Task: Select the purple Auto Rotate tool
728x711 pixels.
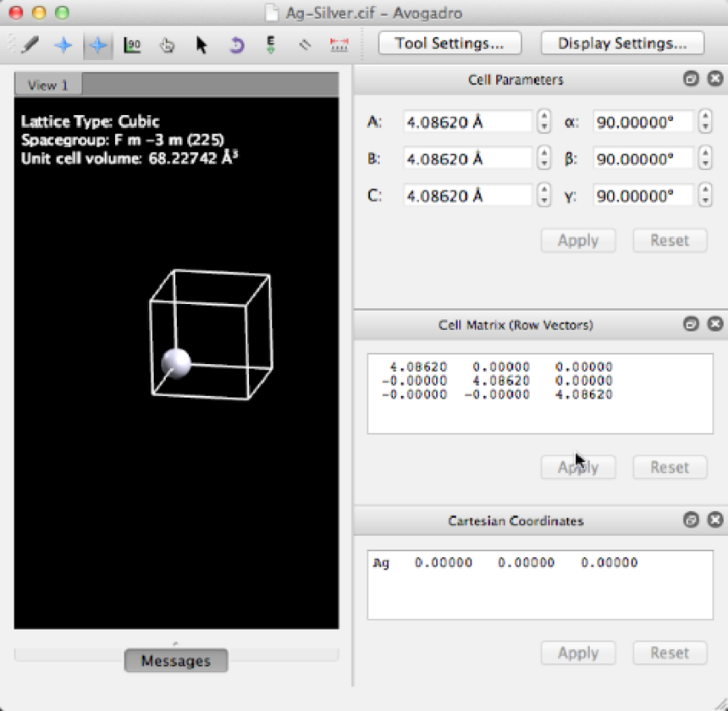Action: coord(236,45)
